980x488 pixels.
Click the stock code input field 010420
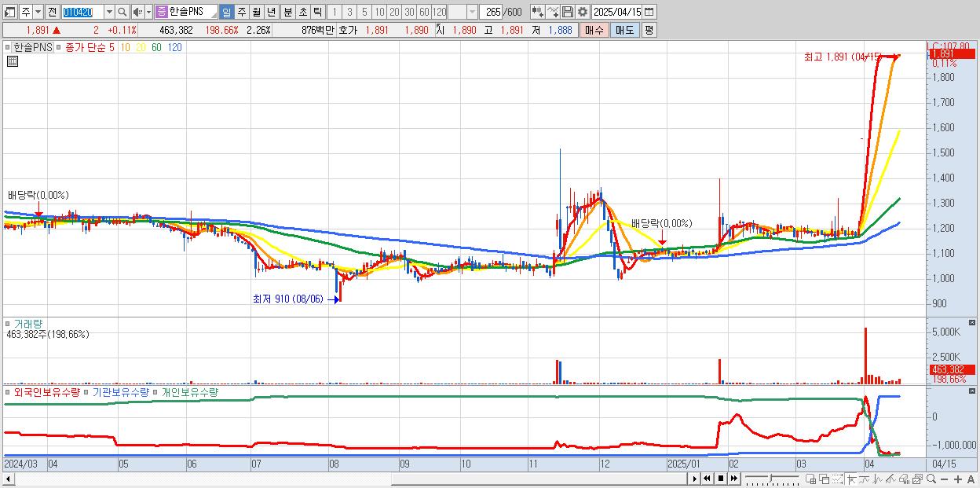click(x=83, y=12)
